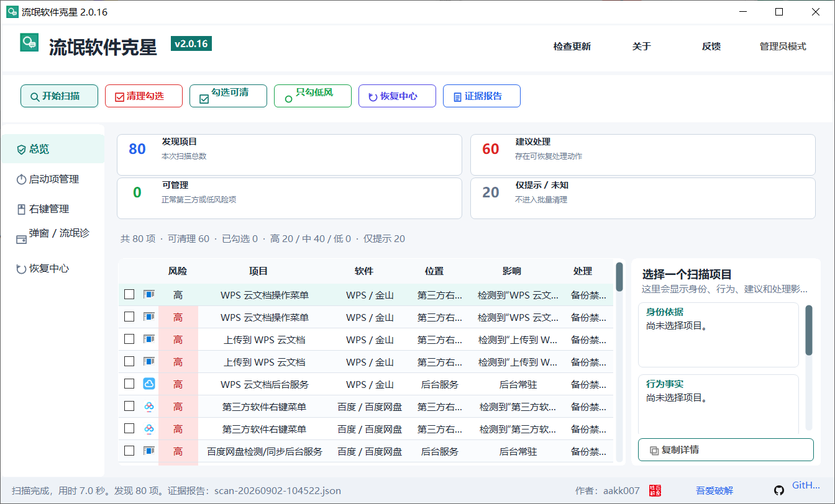Open the 关于 page from the header

642,47
